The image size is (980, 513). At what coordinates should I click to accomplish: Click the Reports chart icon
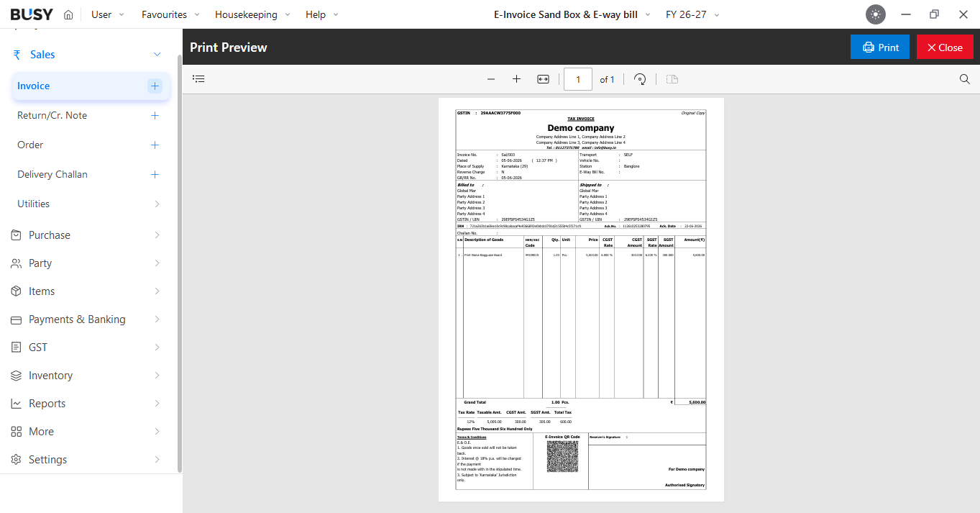pyautogui.click(x=16, y=404)
